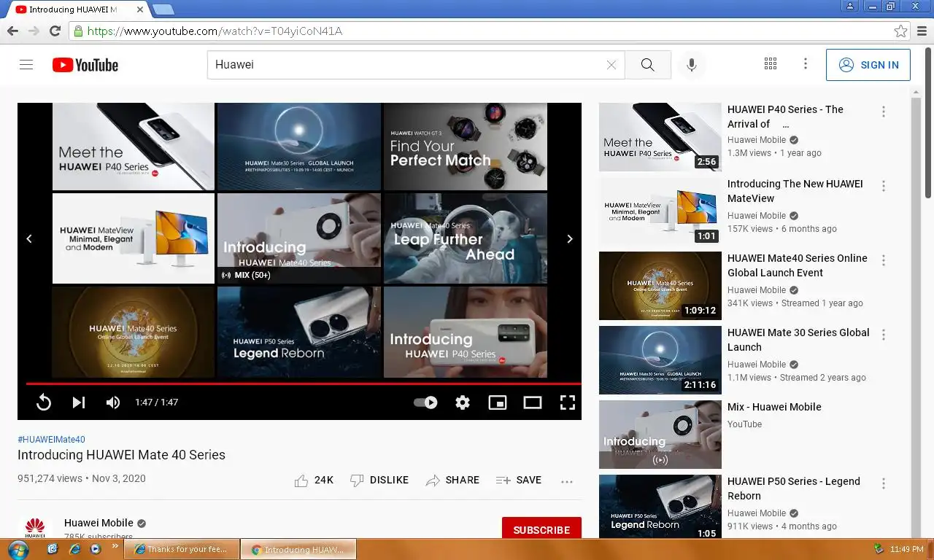Open the Chrome browser menu
Screen dimensions: 934x560
pyautogui.click(x=922, y=31)
